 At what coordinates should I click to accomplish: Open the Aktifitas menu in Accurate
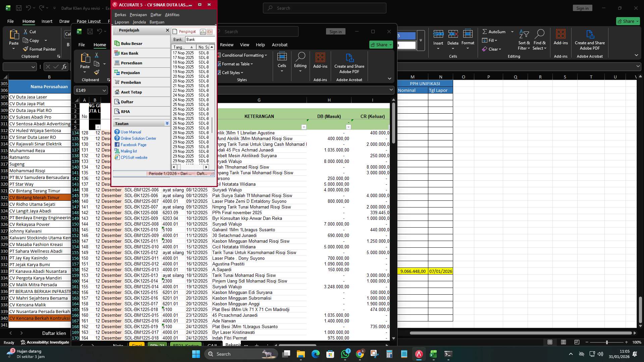click(x=172, y=15)
